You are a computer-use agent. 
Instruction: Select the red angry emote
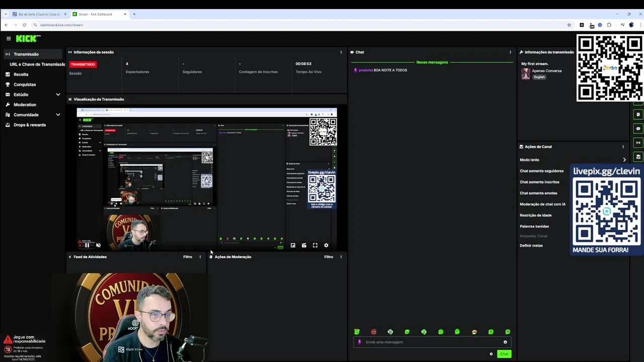click(x=374, y=332)
